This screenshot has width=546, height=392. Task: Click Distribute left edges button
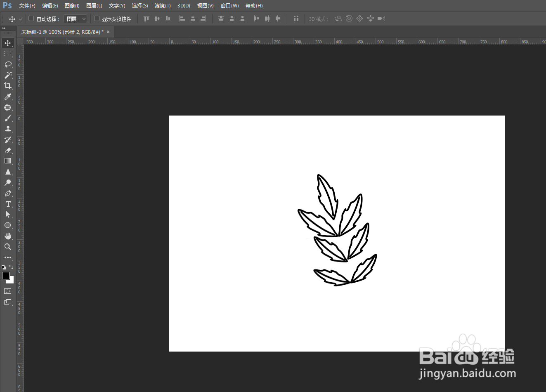coord(256,19)
